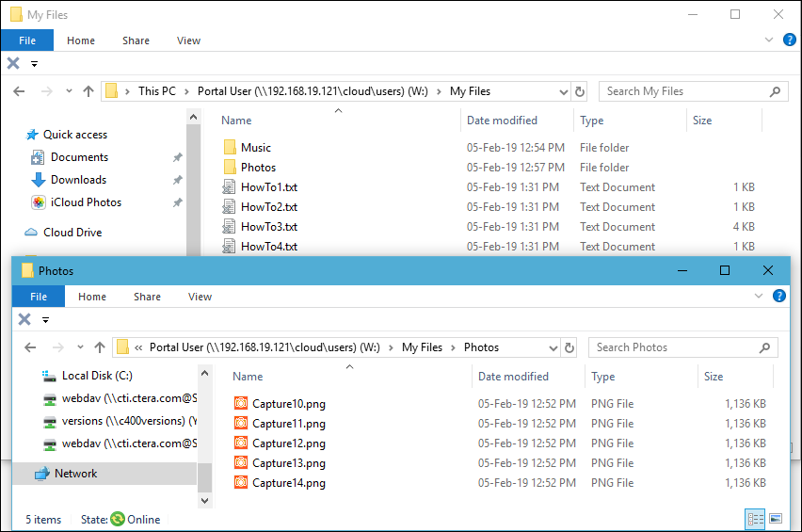Click Search Photos field
Screen dimensions: 802x532
pyautogui.click(x=682, y=347)
